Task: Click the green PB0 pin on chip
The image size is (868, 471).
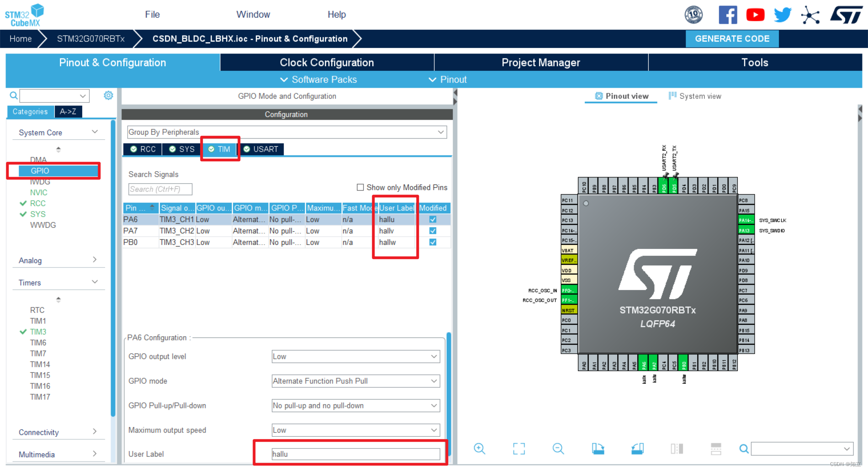Action: [x=683, y=363]
